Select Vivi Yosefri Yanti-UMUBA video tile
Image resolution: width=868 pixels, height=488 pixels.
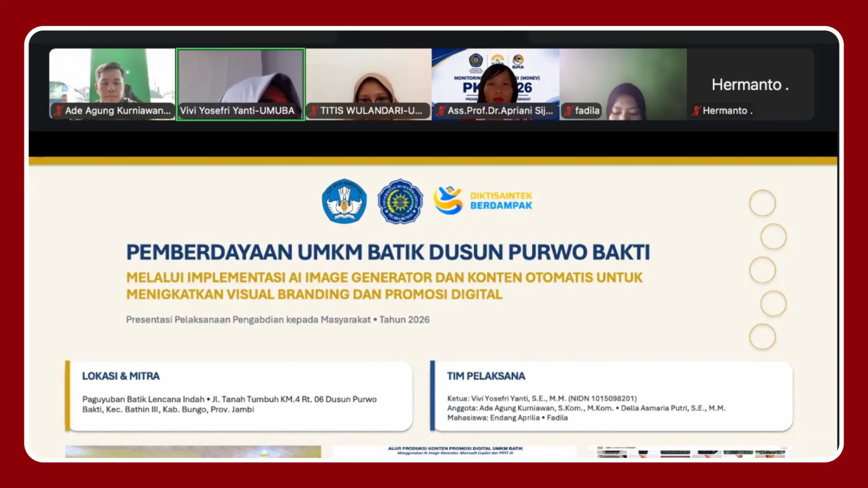[x=240, y=84]
